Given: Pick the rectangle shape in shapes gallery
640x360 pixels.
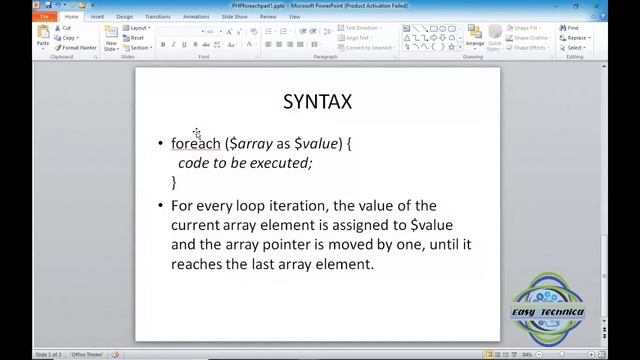Looking at the screenshot, I should 433,29.
